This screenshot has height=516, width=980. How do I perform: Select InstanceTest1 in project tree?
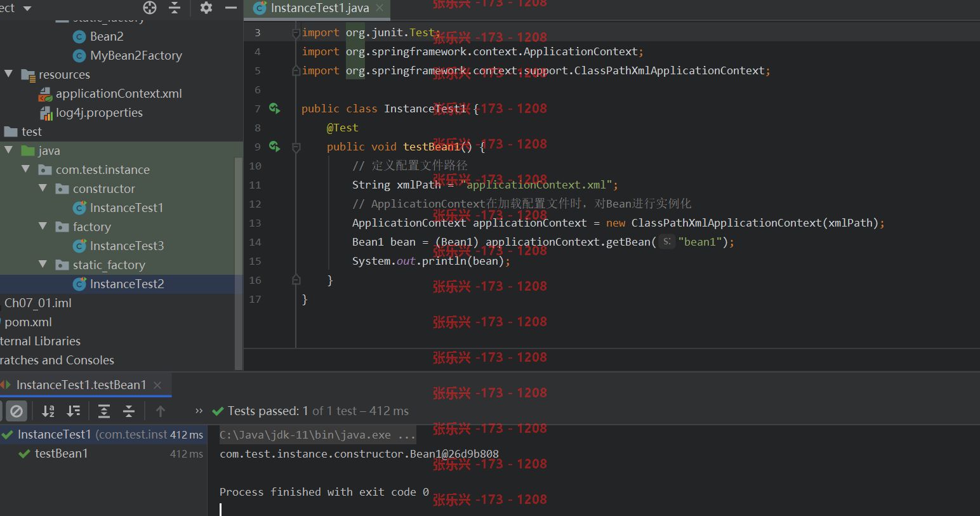click(x=126, y=208)
